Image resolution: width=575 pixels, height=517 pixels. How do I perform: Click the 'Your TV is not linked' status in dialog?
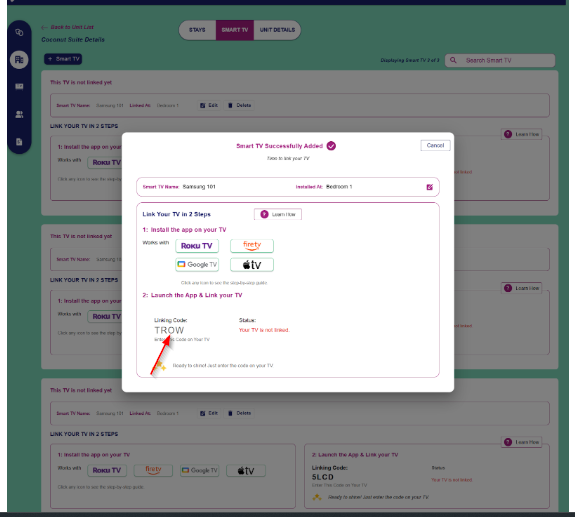(x=264, y=330)
